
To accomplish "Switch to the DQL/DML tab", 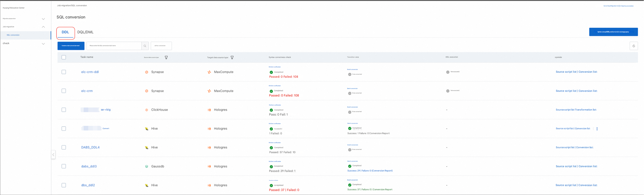I will point(85,32).
